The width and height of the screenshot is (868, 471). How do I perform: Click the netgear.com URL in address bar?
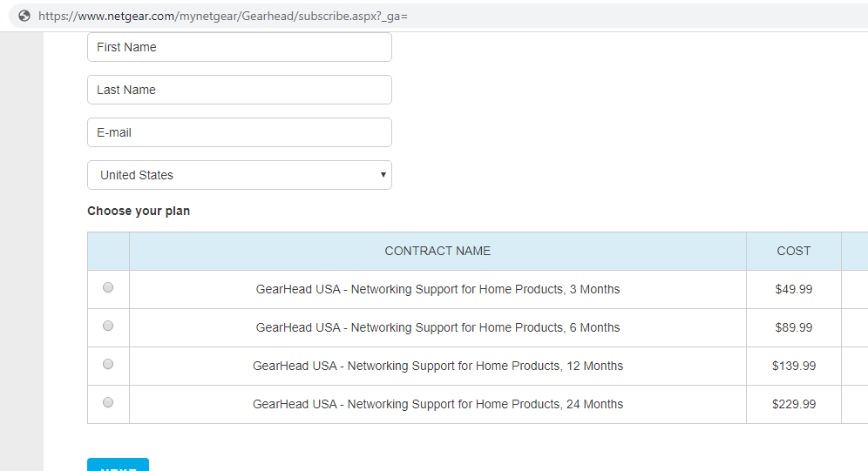222,16
